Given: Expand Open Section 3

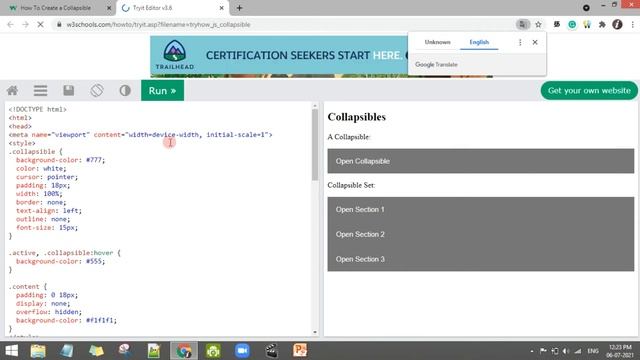Looking at the screenshot, I should [x=480, y=259].
